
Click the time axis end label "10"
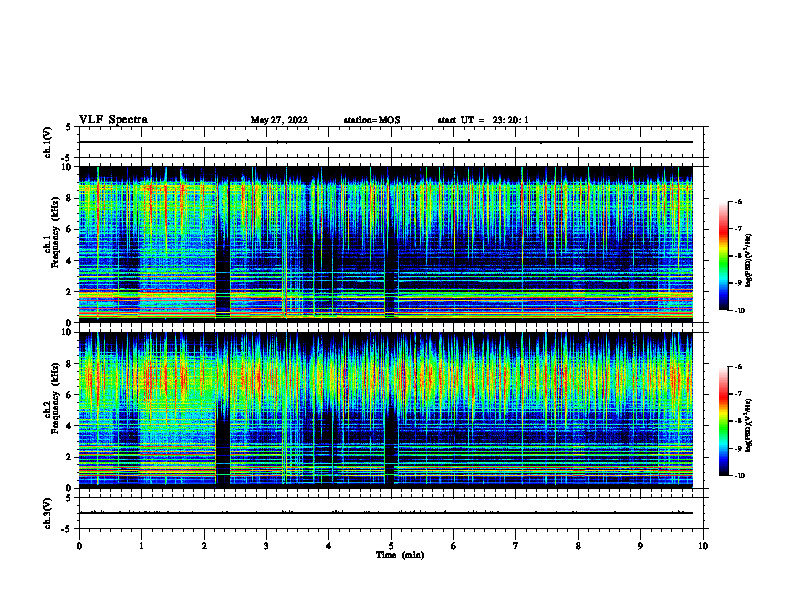click(703, 546)
